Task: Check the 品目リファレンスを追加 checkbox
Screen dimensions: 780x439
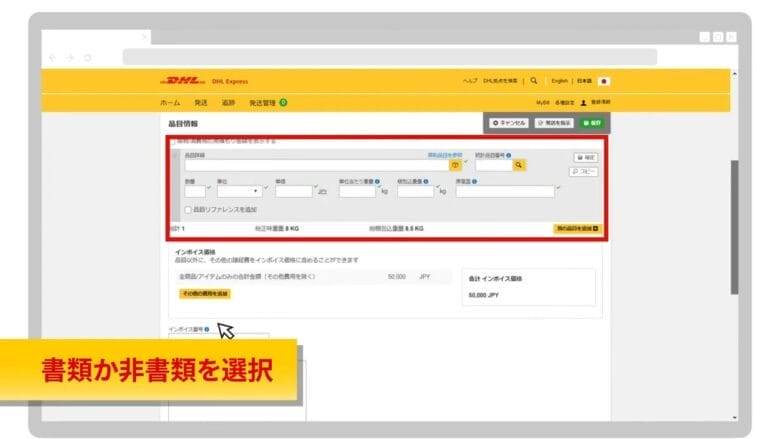Action: (x=188, y=210)
